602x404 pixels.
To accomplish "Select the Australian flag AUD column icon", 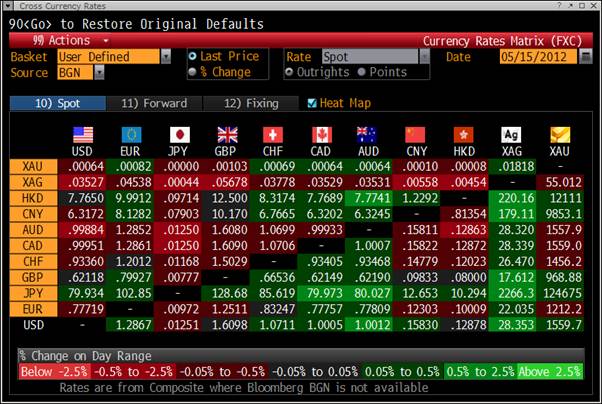I will pos(368,134).
